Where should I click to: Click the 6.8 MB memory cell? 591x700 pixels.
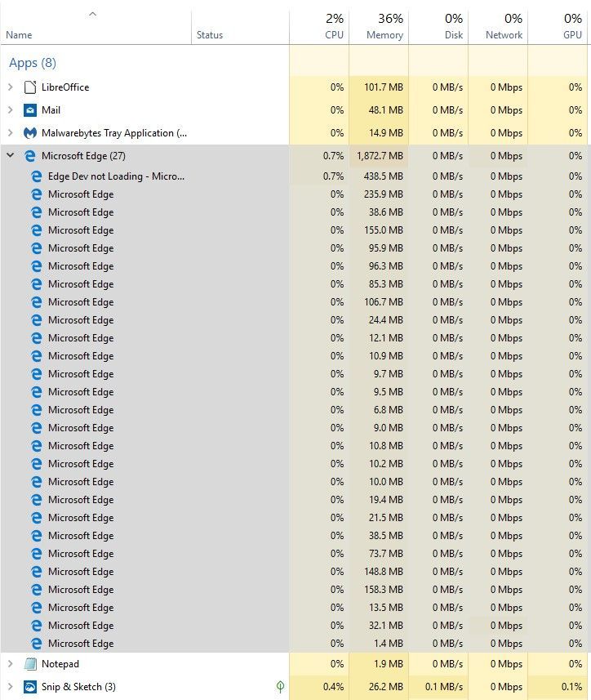[379, 410]
